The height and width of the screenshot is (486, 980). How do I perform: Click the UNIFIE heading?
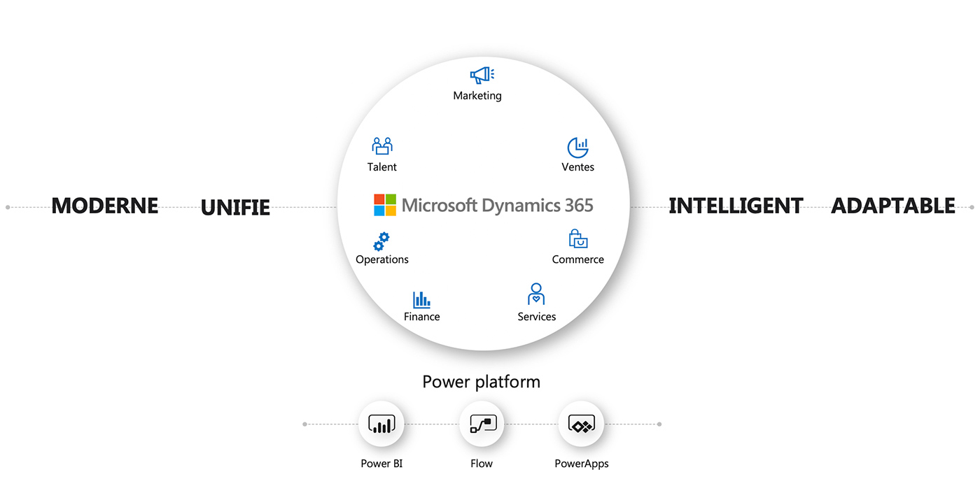coord(235,208)
